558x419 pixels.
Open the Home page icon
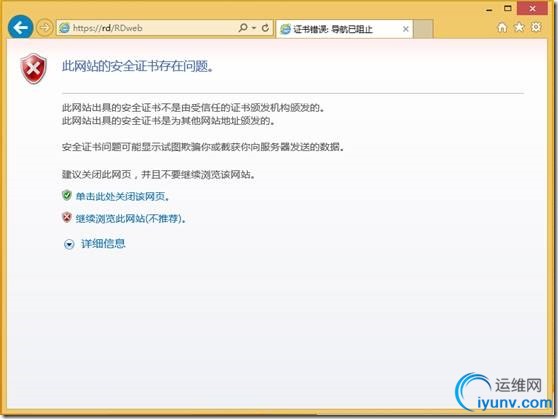(502, 27)
